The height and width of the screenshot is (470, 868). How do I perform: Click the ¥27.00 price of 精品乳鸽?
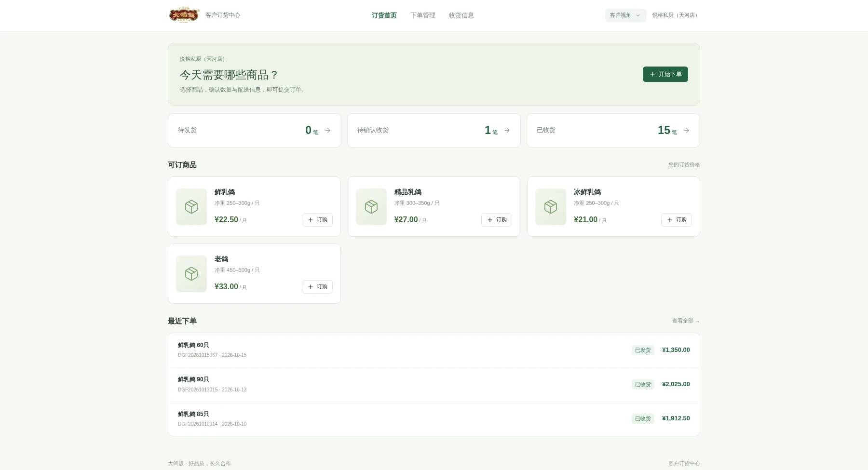[406, 220]
